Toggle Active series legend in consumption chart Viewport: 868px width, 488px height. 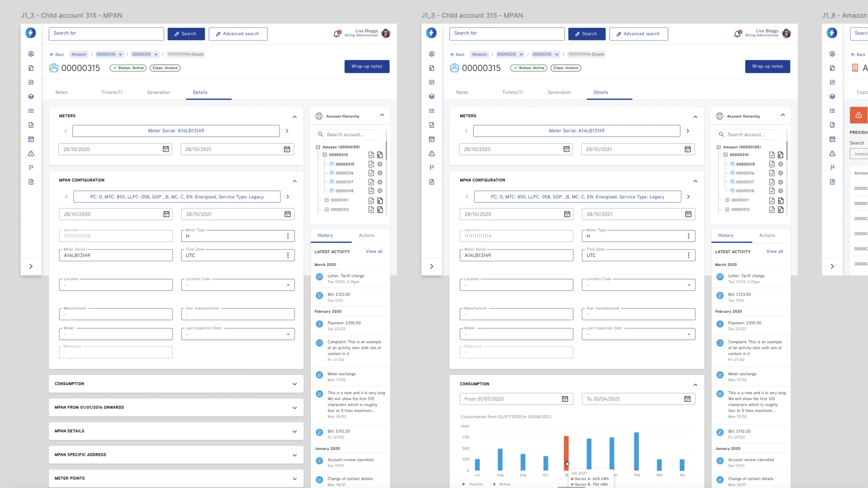click(x=501, y=484)
